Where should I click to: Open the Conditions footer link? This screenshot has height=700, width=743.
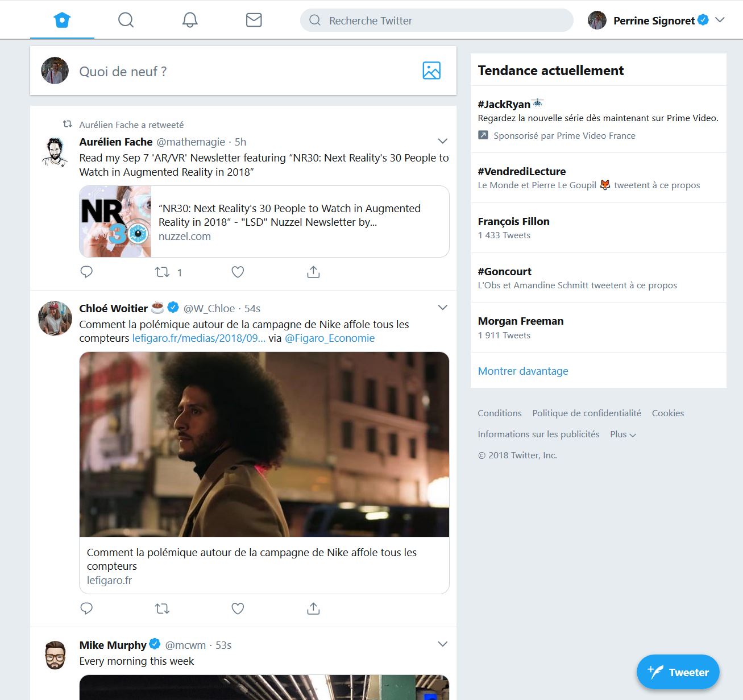click(500, 413)
